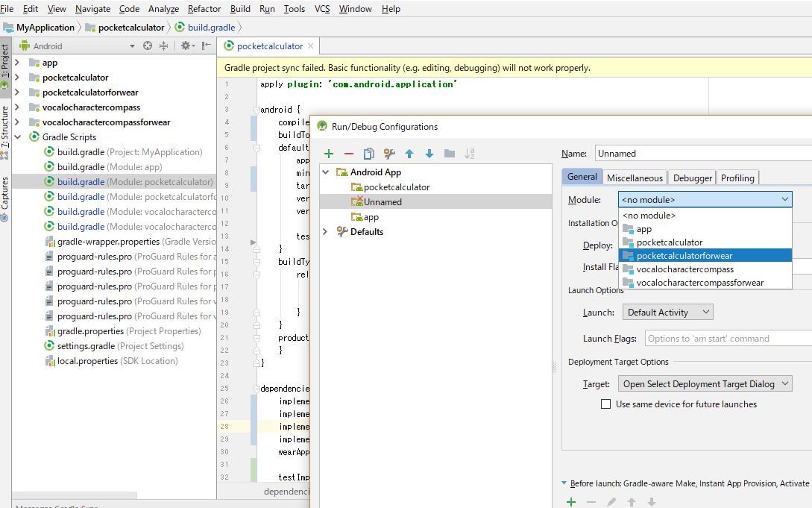This screenshot has height=508, width=812.
Task: Switch to the Debugger tab
Action: (692, 178)
